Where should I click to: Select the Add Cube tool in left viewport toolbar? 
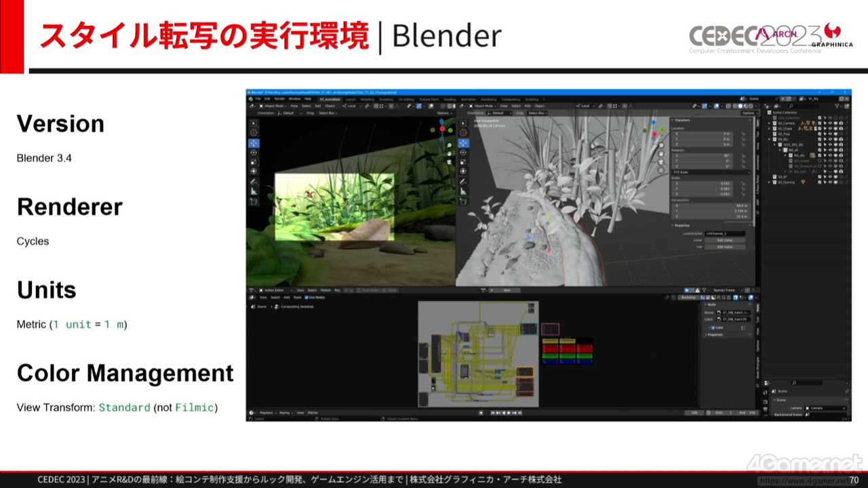click(254, 201)
